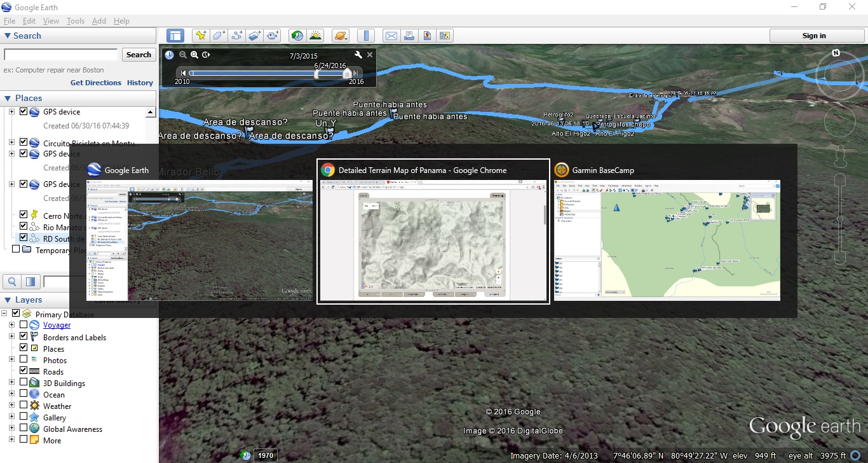The image size is (868, 463).
Task: Open the Edit menu
Action: pos(29,21)
